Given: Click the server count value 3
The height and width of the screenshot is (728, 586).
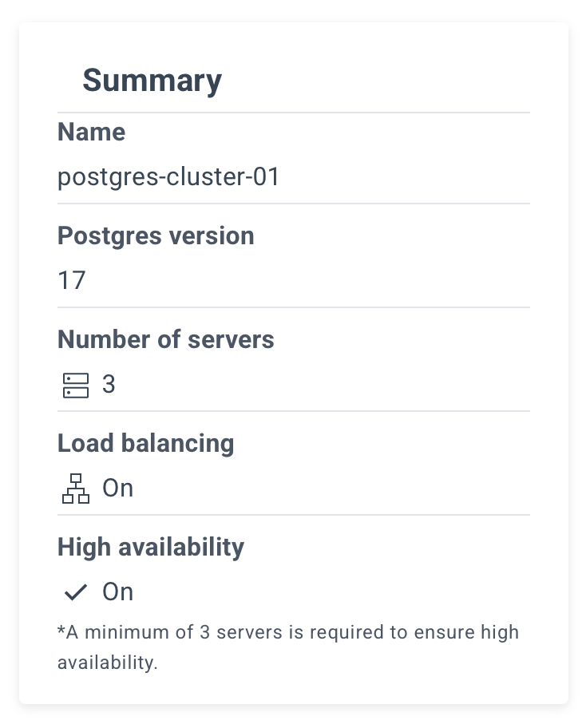Looking at the screenshot, I should pyautogui.click(x=109, y=384).
